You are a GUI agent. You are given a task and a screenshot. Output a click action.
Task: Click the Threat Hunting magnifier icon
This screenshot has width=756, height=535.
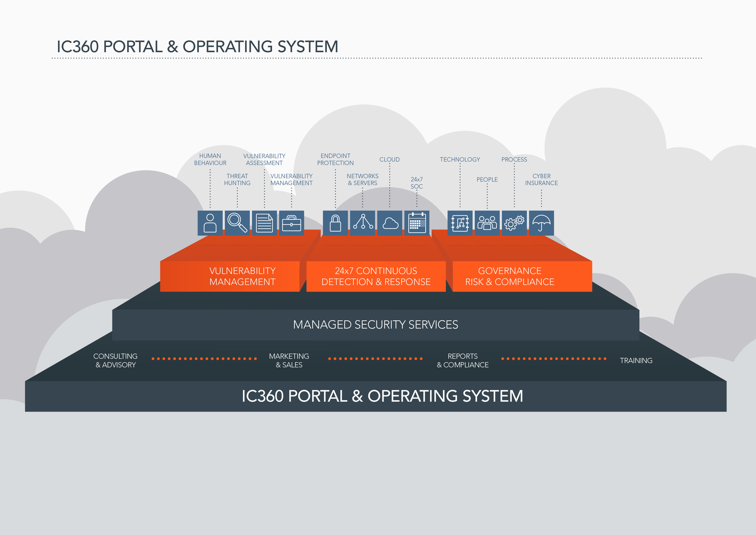coord(237,223)
